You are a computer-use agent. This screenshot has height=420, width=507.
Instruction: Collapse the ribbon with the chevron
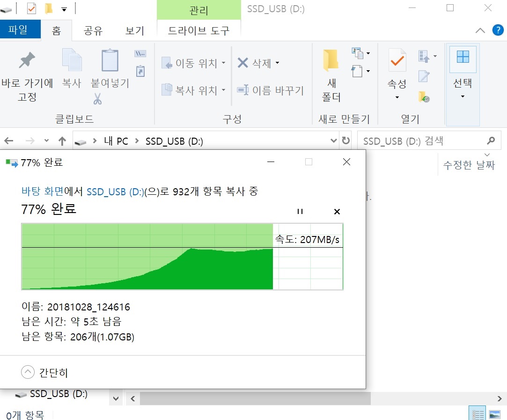point(480,31)
